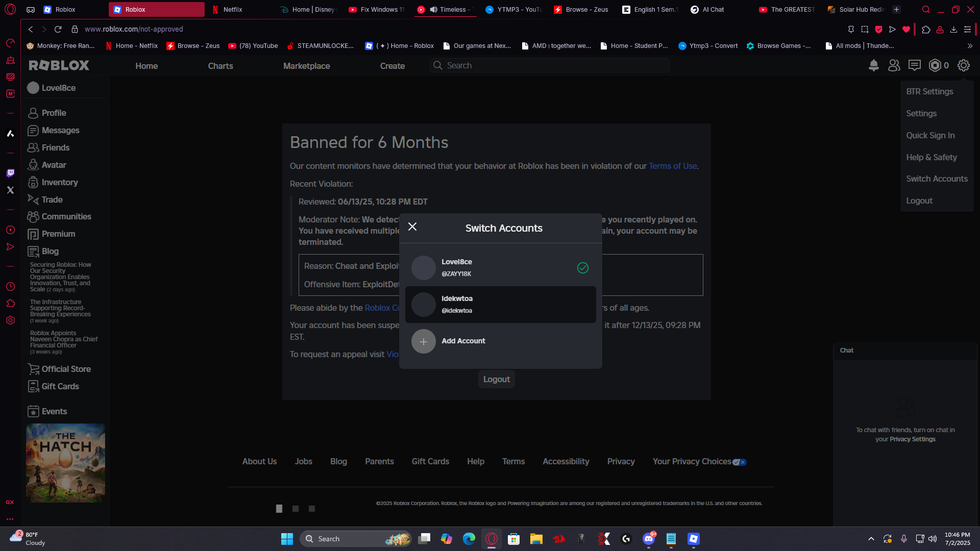This screenshot has height=551, width=980.
Task: Click the ROBLOX logo
Action: [x=59, y=65]
